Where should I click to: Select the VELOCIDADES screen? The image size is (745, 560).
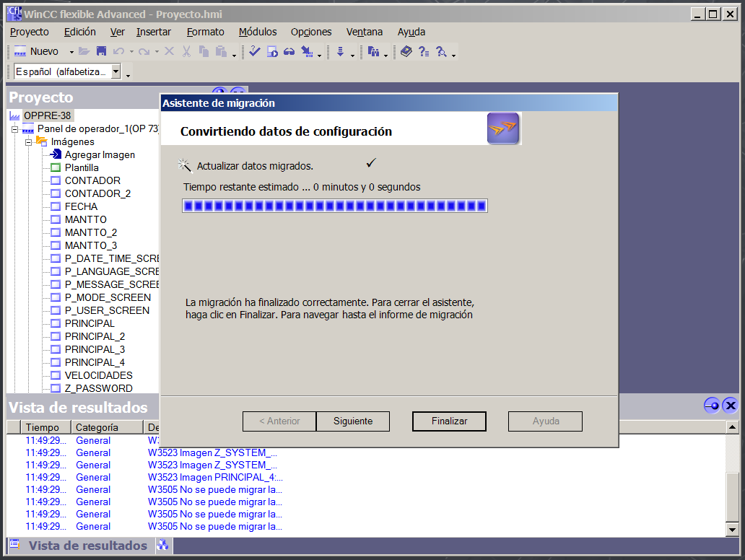pos(99,375)
